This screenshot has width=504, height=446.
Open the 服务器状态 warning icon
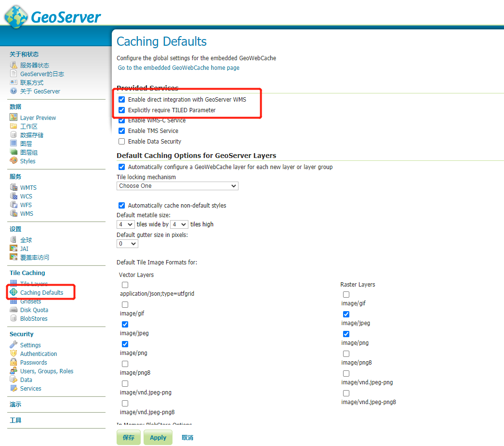click(x=13, y=65)
